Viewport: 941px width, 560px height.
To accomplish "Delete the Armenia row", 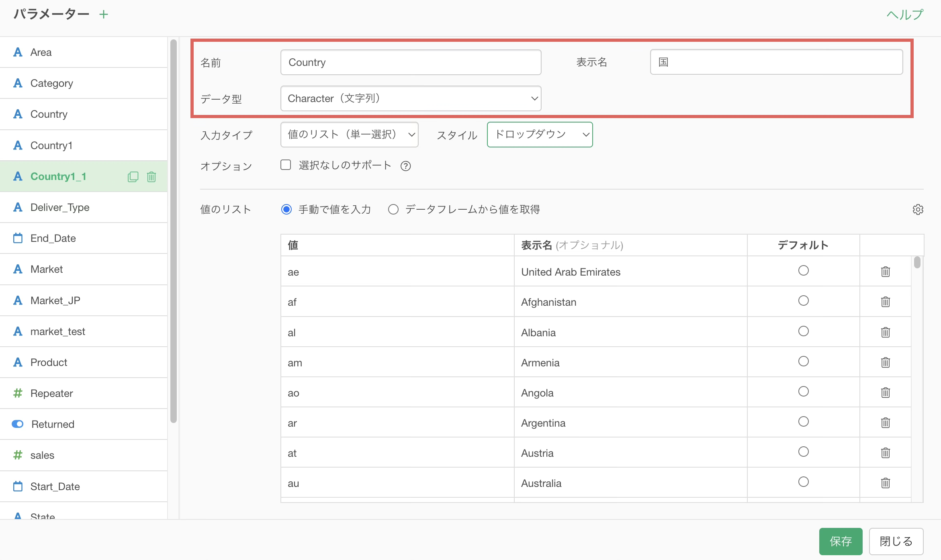I will tap(886, 362).
